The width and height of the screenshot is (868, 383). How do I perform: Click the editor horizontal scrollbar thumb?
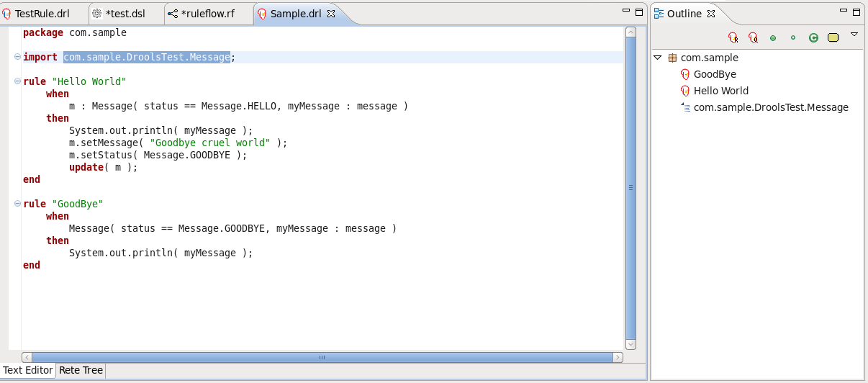coord(322,357)
